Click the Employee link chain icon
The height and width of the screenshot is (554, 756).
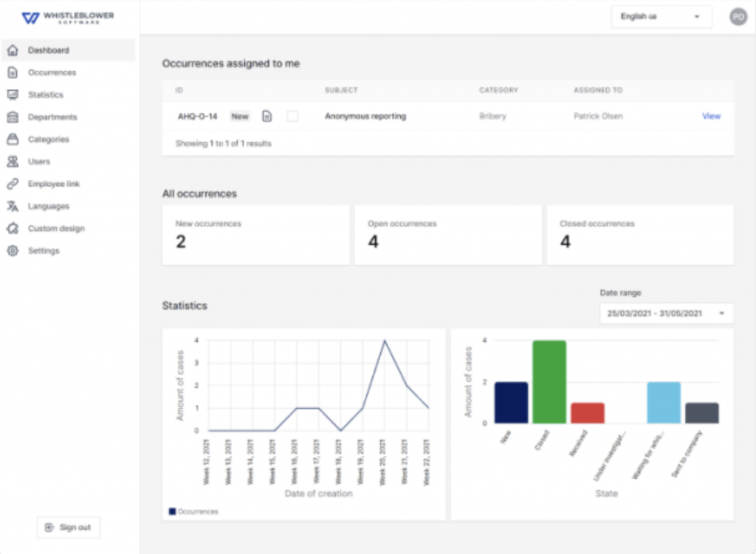coord(13,184)
